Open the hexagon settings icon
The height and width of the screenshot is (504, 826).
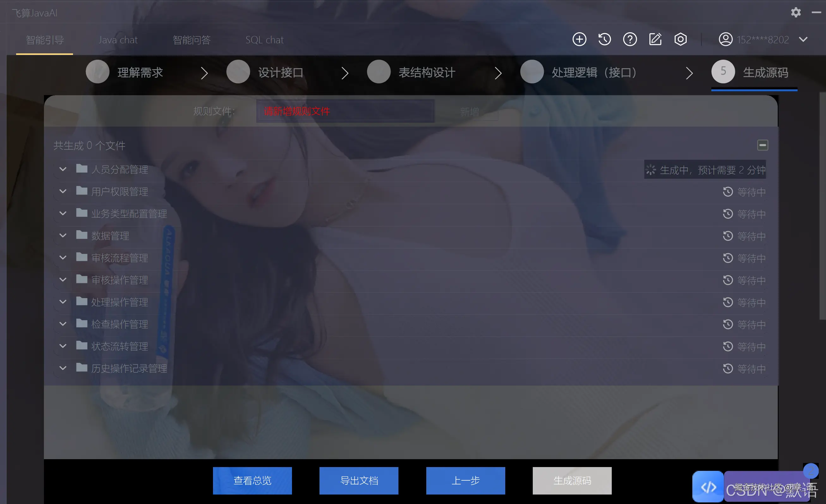point(680,39)
